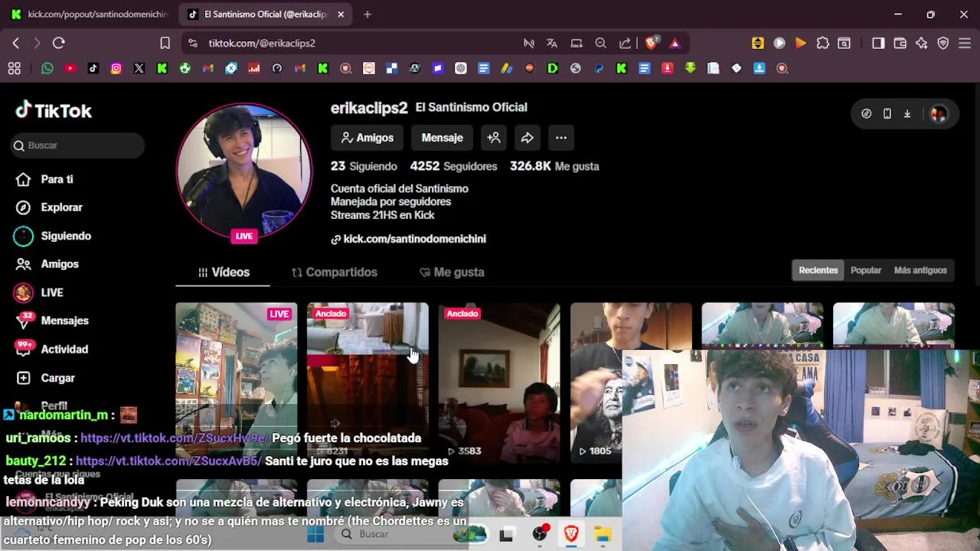
Task: Click the phone icon at top right
Action: (x=887, y=114)
